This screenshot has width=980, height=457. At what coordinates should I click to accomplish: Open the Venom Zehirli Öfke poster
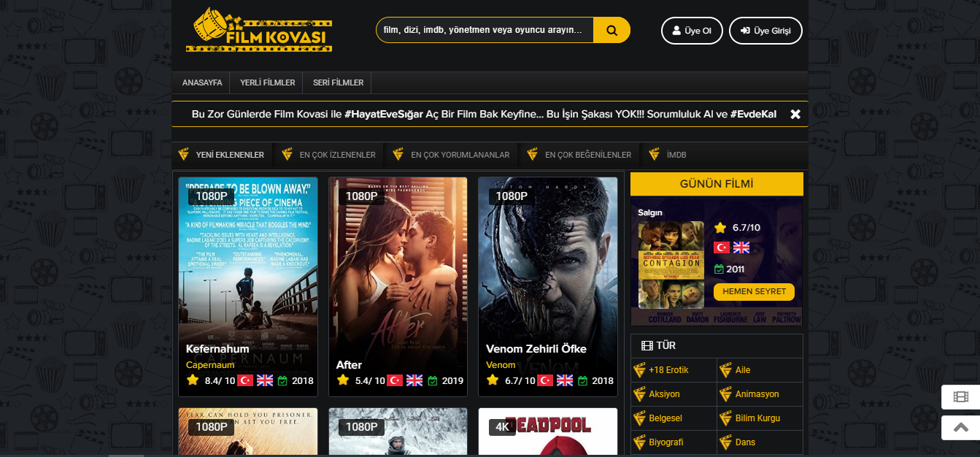pos(548,287)
